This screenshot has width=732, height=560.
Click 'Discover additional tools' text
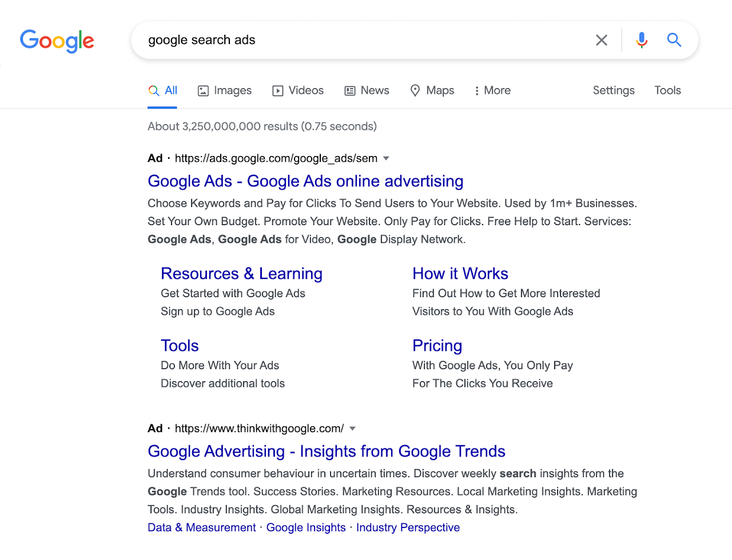222,383
